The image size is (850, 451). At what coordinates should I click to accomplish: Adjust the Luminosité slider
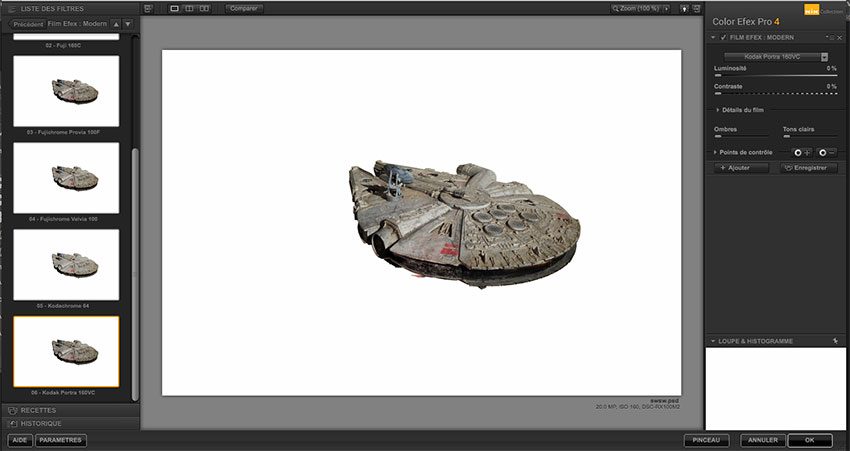[x=775, y=75]
